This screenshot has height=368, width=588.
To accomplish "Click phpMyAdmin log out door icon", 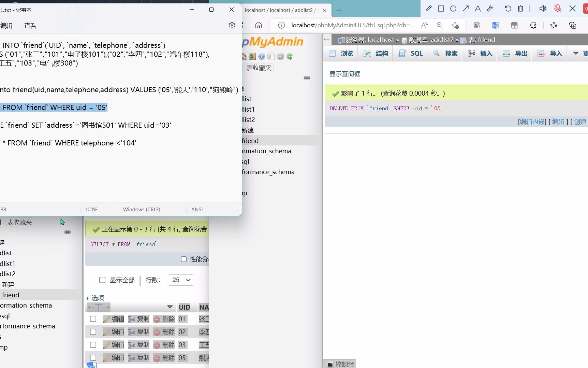I will pyautogui.click(x=252, y=57).
